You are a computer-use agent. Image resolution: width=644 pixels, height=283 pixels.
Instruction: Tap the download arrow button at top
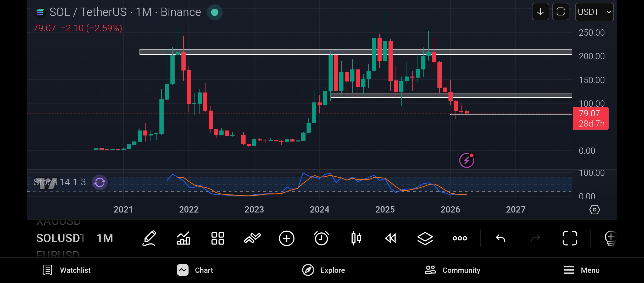[x=540, y=12]
